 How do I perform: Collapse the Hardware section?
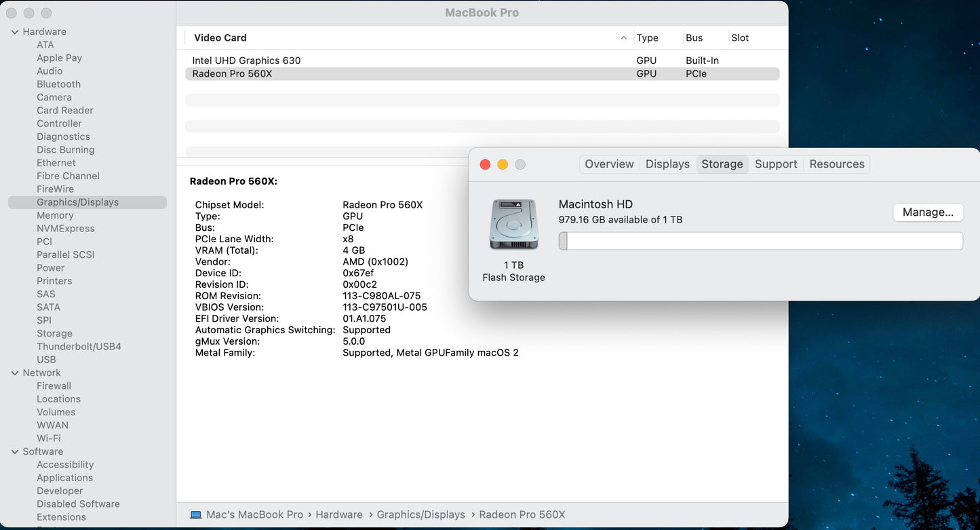(x=14, y=31)
